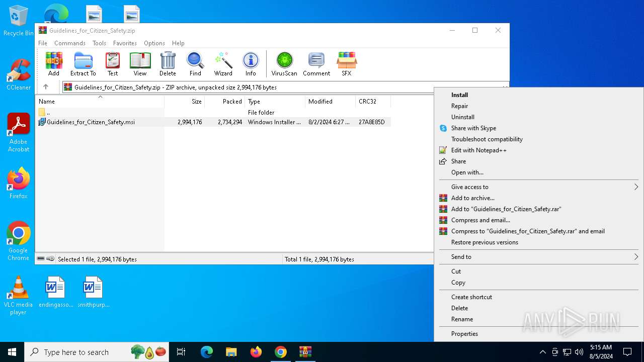Click Firefox icon in the taskbar
644x362 pixels.
click(256, 352)
